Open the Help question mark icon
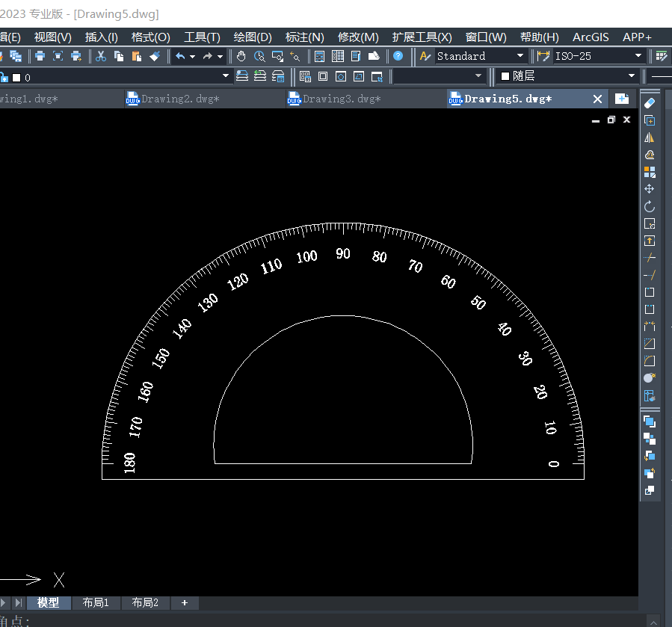 [x=398, y=56]
